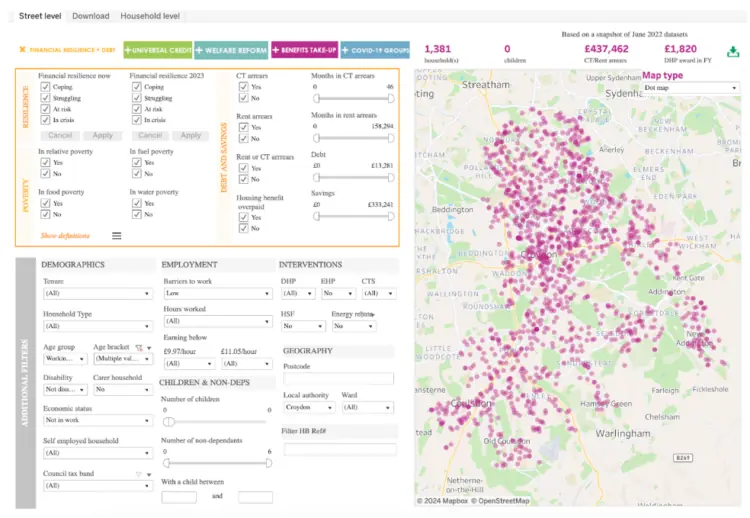The image size is (750, 518).
Task: Open the Local authority dropdown set to Croydon
Action: click(309, 408)
